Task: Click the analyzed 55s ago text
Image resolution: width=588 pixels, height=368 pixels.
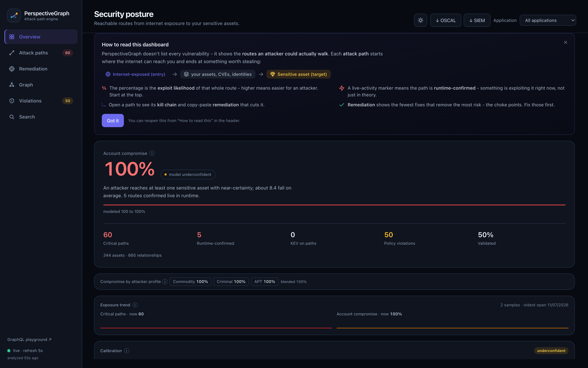Action: click(23, 358)
